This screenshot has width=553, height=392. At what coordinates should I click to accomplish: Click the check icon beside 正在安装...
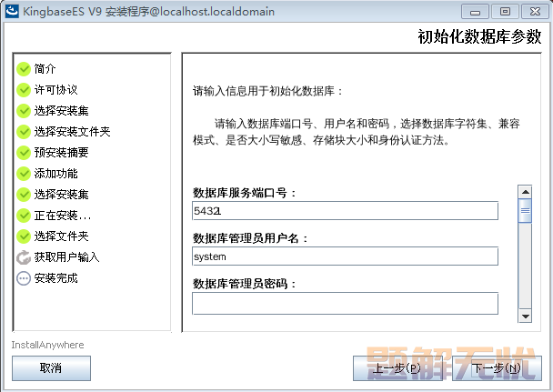24,216
